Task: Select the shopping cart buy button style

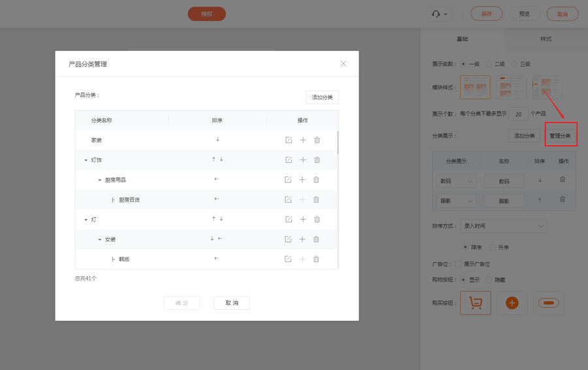Action: coord(475,303)
